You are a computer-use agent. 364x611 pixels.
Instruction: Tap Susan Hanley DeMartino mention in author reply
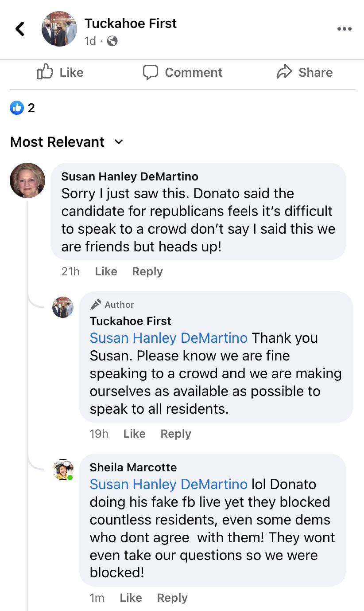tap(168, 338)
